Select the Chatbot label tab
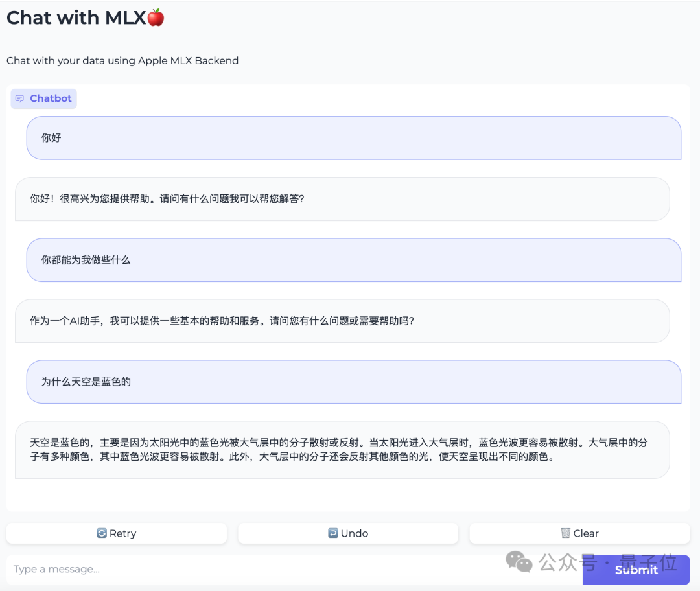This screenshot has height=591, width=700. [x=44, y=98]
